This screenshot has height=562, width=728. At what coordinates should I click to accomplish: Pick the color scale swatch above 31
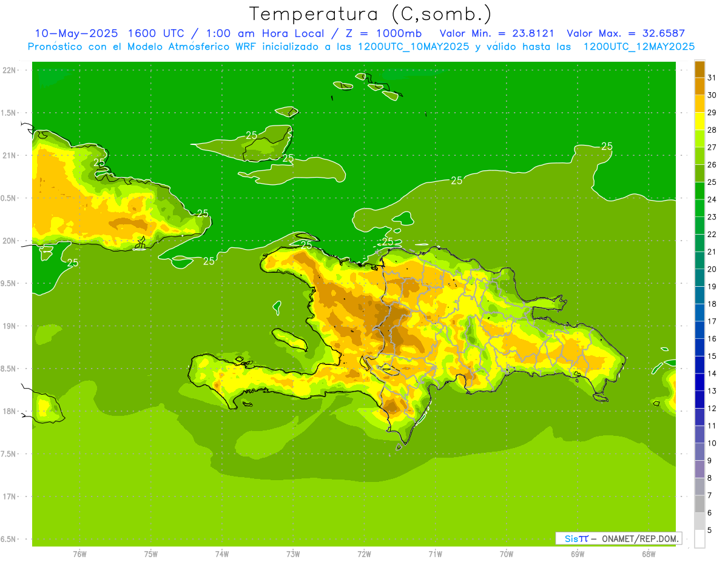(x=699, y=69)
